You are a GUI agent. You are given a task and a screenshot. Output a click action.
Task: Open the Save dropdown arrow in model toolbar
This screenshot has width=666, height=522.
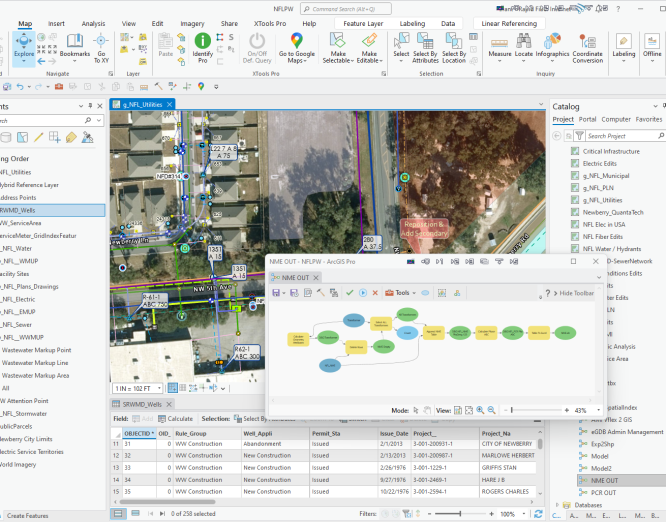pos(284,293)
